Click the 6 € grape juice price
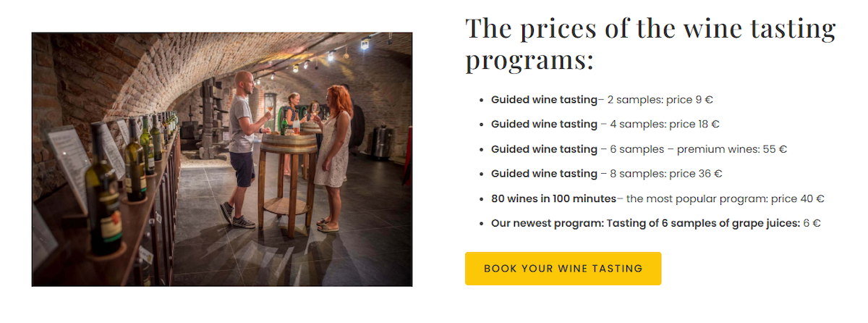 click(812, 223)
